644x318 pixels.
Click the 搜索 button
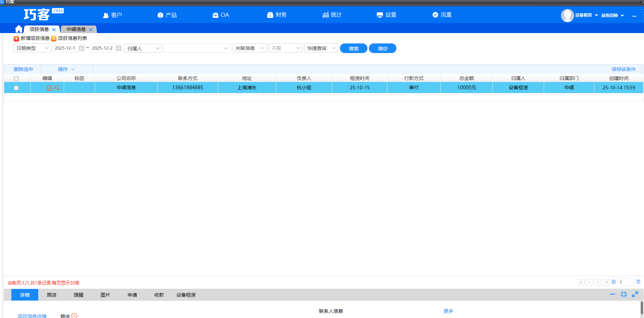[x=353, y=49]
